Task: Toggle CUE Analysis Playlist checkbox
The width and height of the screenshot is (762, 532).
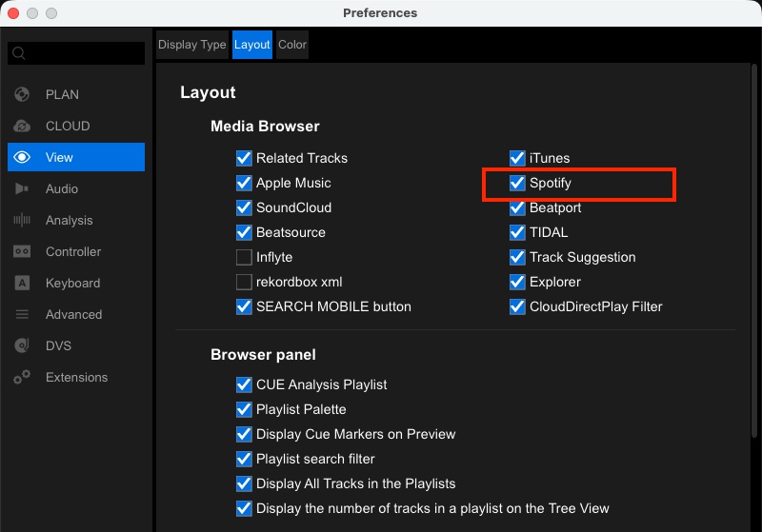Action: (244, 384)
